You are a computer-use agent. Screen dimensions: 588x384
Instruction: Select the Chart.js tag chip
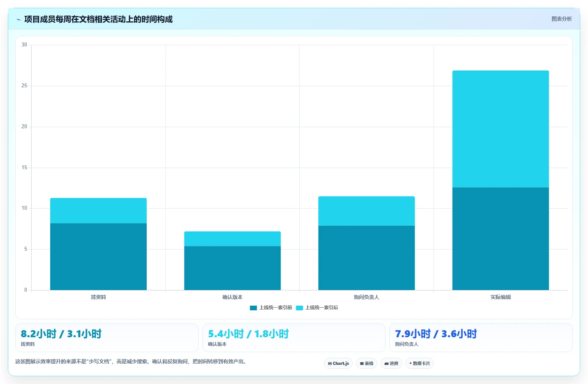[338, 363]
